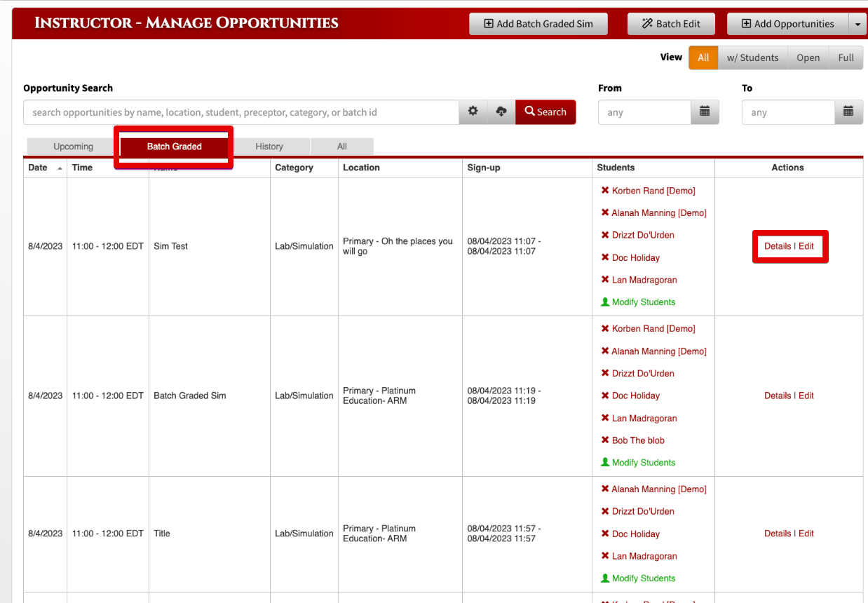Focus the Opportunity Search text field

241,112
